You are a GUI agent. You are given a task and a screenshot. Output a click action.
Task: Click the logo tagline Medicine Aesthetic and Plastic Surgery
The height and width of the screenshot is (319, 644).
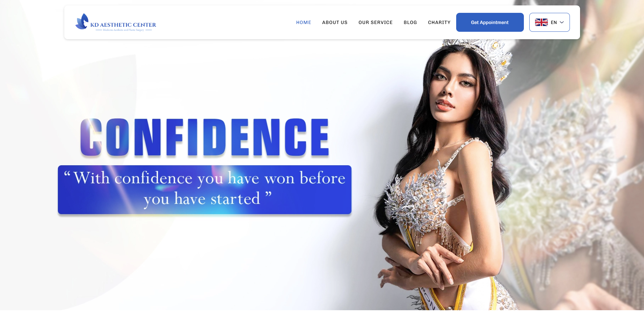point(124,30)
